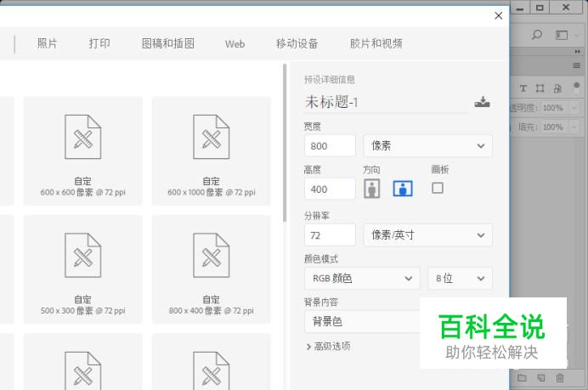Click the save preset icon beside 未标题-1

coord(482,102)
